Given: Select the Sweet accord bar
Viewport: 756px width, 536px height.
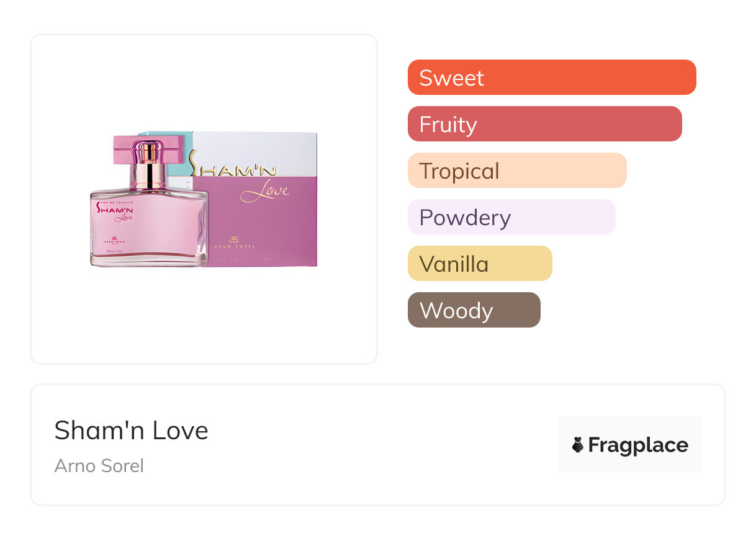Looking at the screenshot, I should pos(552,78).
